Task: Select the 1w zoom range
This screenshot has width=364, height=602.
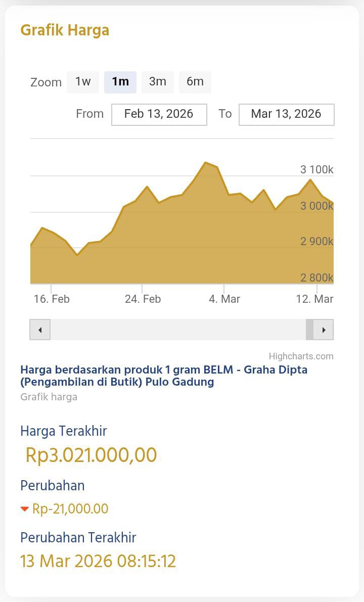Action: click(83, 82)
